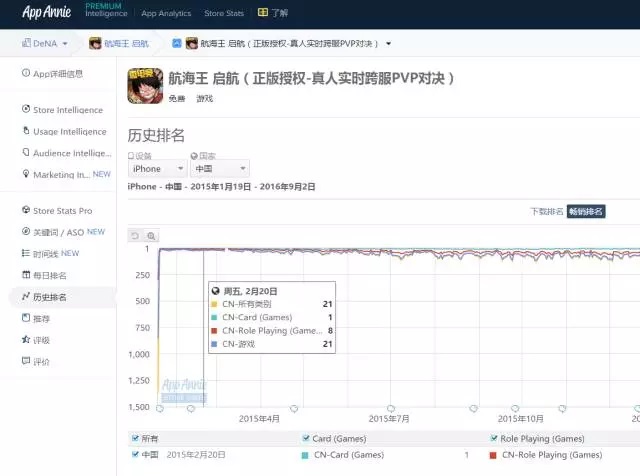Click the timeline event marker near 2015年4月

click(294, 408)
